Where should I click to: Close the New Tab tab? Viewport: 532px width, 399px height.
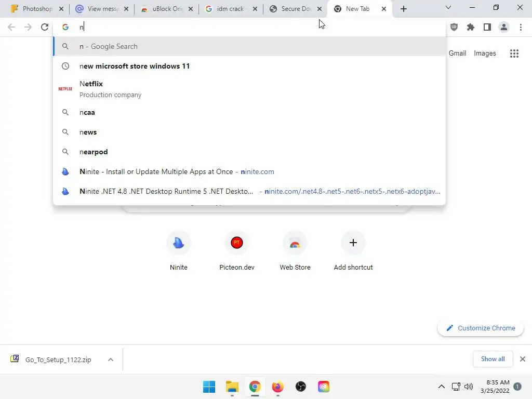384,9
